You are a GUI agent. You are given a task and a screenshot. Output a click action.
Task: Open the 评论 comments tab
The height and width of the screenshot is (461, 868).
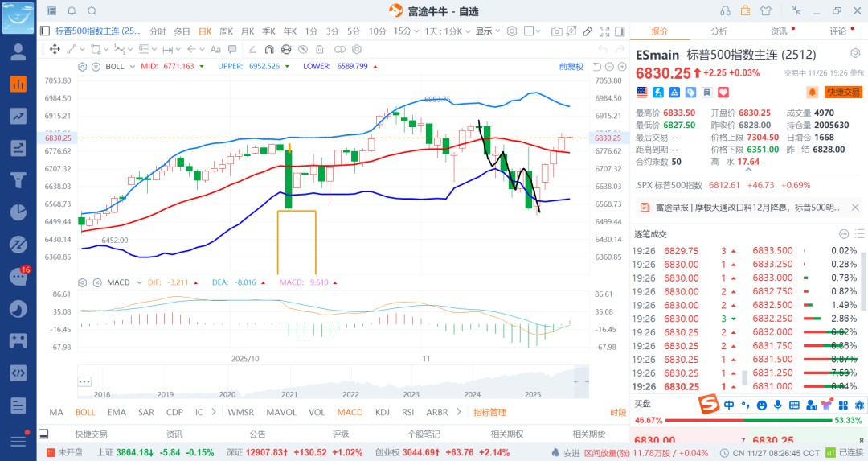[x=838, y=31]
